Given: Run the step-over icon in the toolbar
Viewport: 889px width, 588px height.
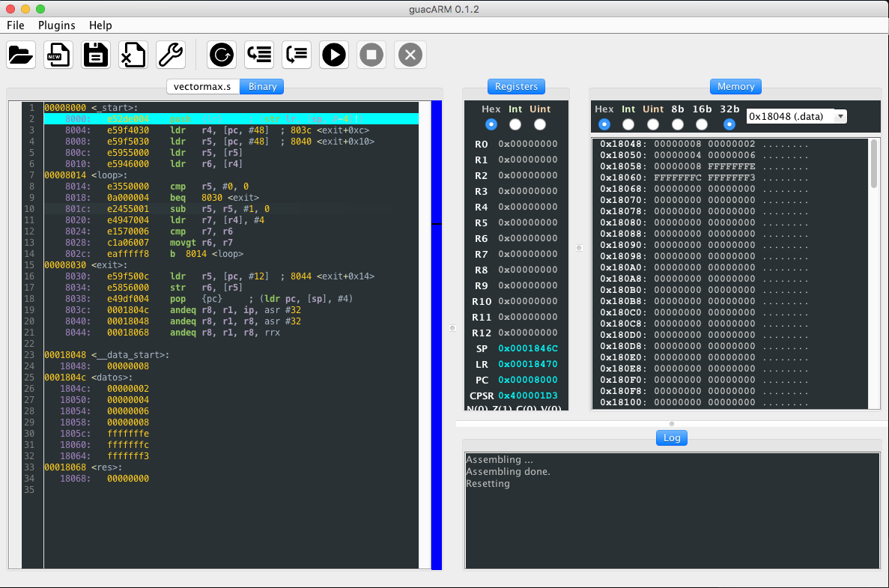Looking at the screenshot, I should point(297,55).
